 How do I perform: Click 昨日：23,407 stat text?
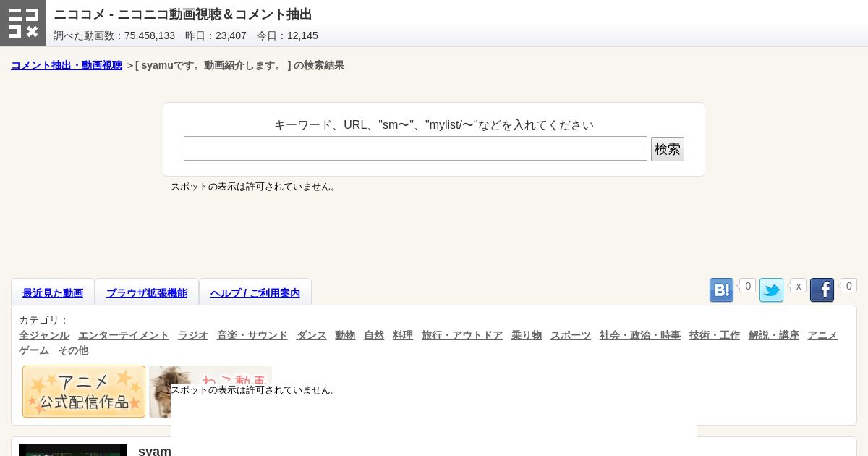[x=216, y=35]
